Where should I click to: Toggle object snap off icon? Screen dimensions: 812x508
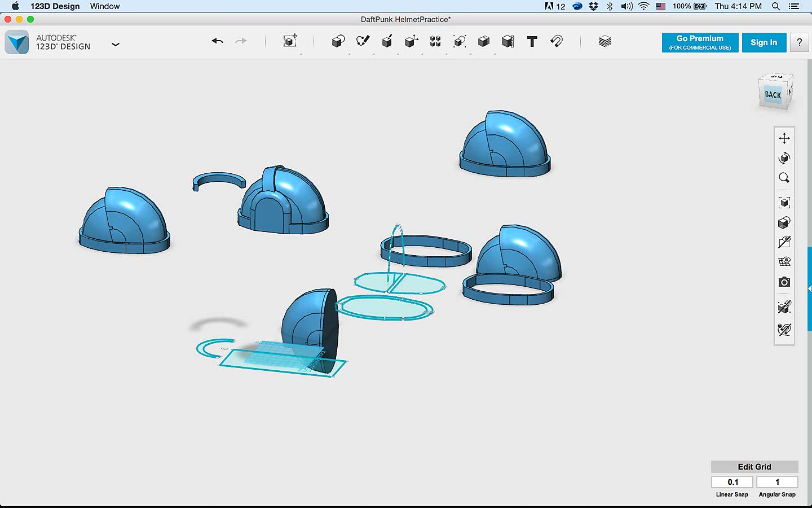(x=784, y=307)
